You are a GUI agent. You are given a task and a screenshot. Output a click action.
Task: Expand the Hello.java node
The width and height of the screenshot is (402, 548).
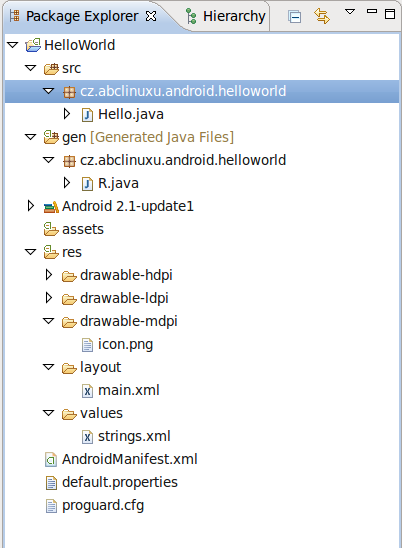point(66,114)
